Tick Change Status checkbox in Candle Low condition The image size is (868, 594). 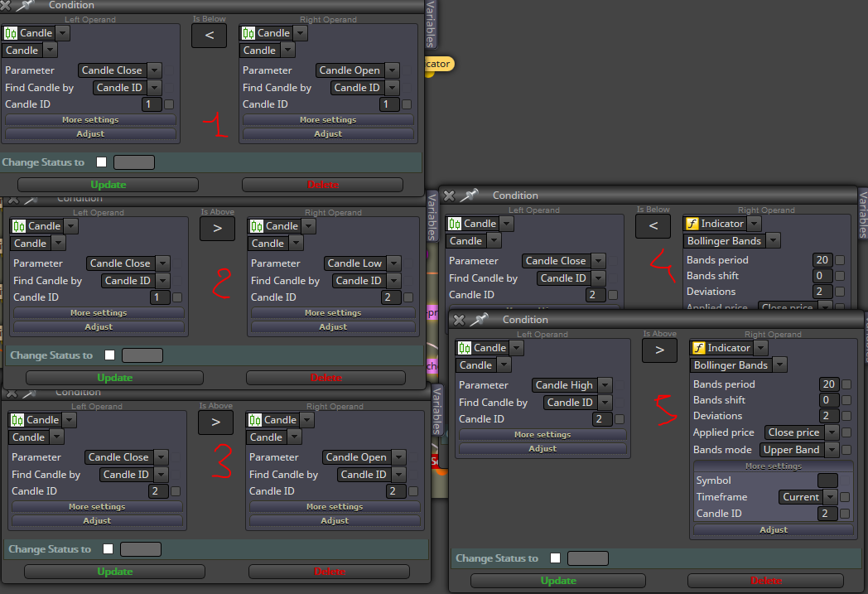point(109,355)
